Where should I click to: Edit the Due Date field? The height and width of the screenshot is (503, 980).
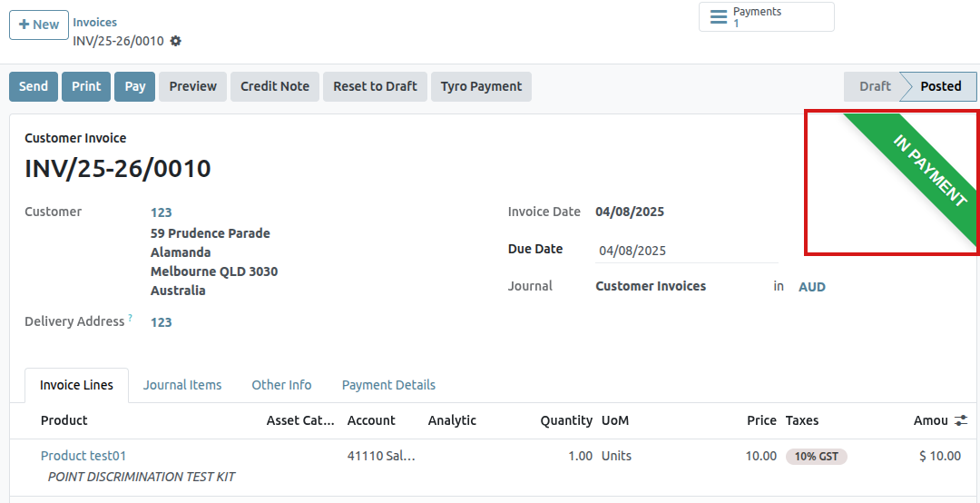(x=686, y=251)
